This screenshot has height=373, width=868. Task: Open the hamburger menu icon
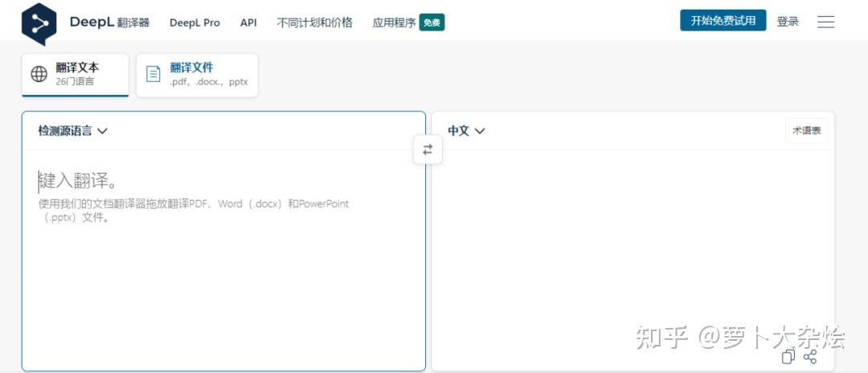(x=825, y=22)
